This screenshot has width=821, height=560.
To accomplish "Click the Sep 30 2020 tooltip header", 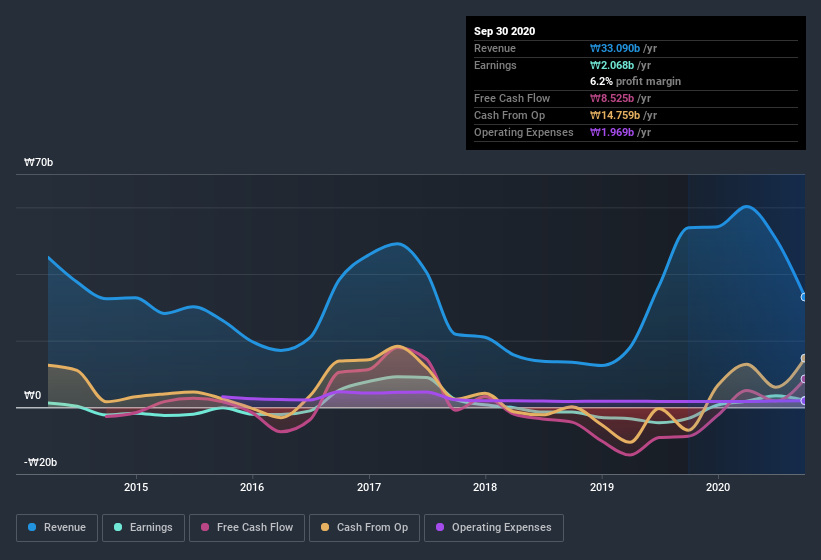I will pyautogui.click(x=505, y=31).
